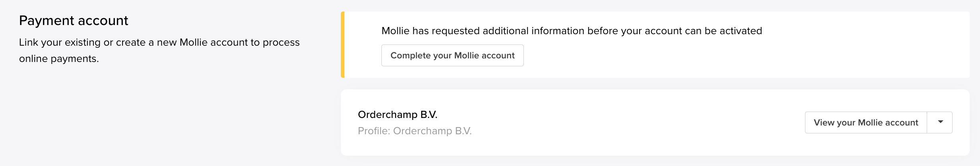Click the Complete your Mollie account button
980x166 pixels.
452,56
